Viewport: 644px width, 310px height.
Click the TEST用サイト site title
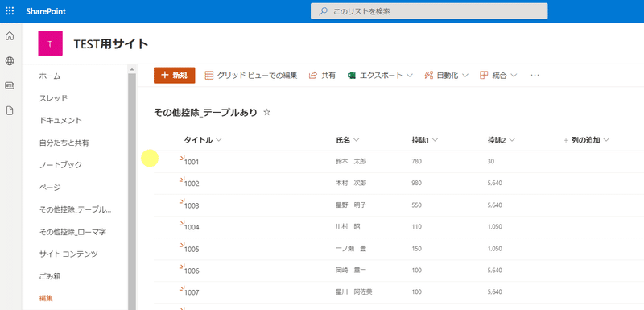coord(111,43)
